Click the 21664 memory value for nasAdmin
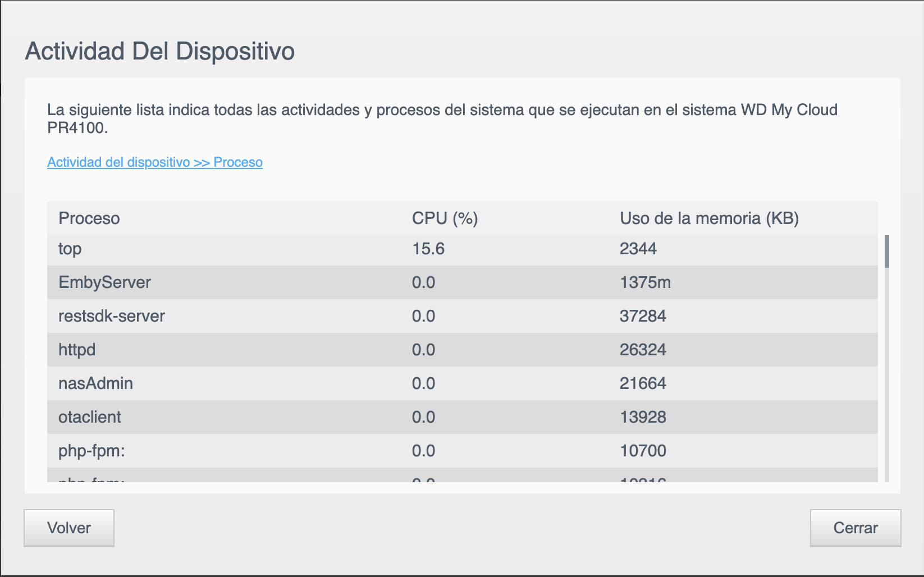The height and width of the screenshot is (577, 924). point(643,383)
